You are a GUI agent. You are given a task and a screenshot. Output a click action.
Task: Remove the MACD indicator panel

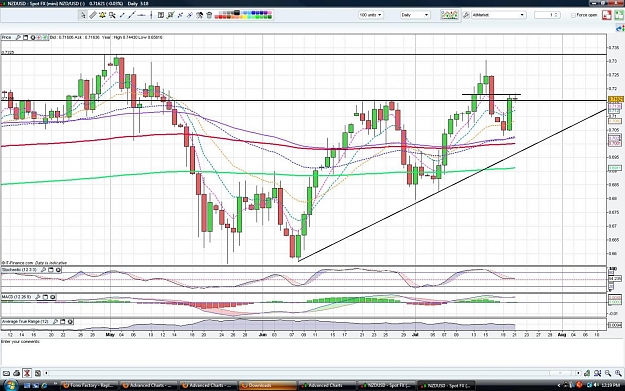click(x=53, y=297)
